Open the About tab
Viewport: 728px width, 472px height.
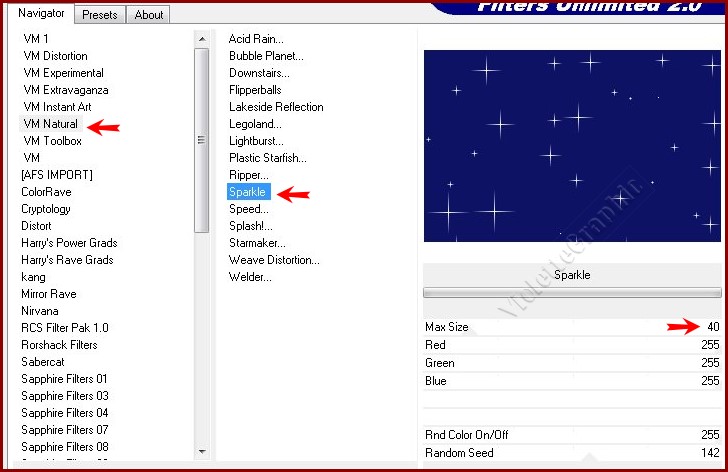click(x=149, y=15)
